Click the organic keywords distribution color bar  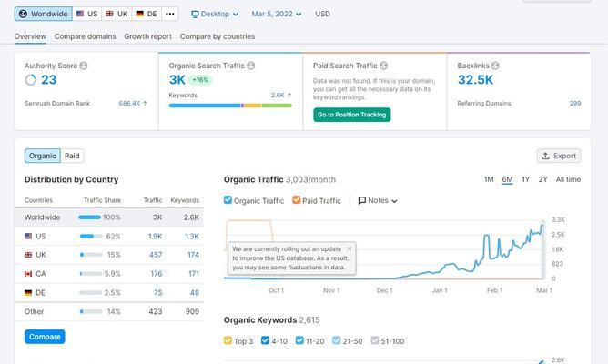(x=230, y=106)
